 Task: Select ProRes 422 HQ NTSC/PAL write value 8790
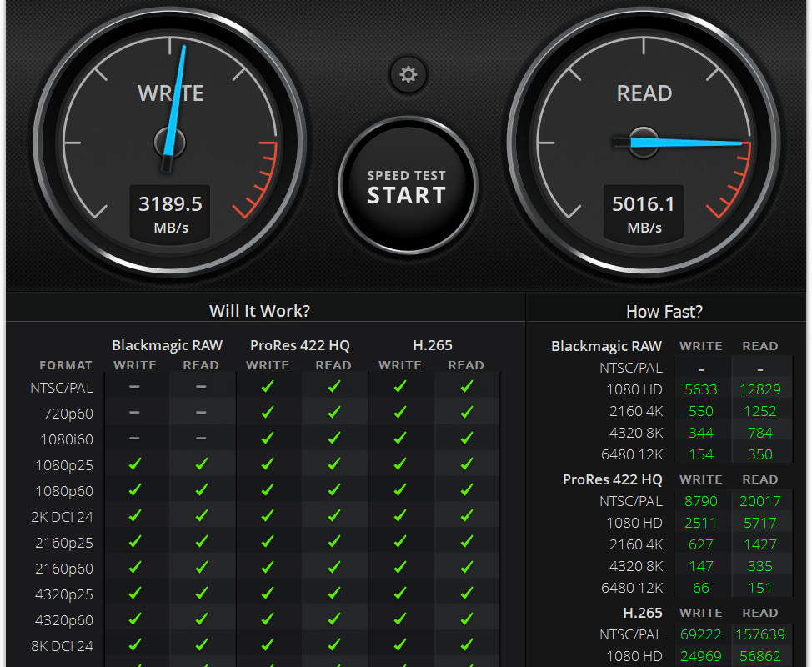click(701, 501)
